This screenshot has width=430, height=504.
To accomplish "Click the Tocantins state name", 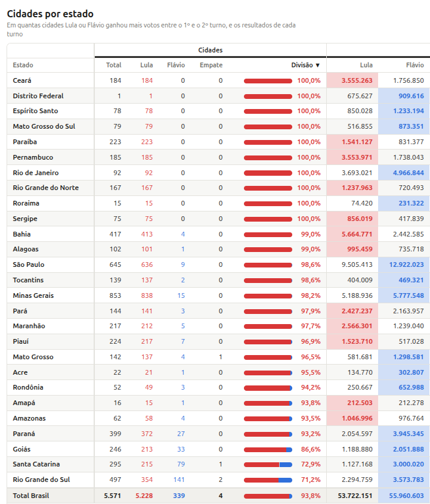I will pyautogui.click(x=28, y=280).
